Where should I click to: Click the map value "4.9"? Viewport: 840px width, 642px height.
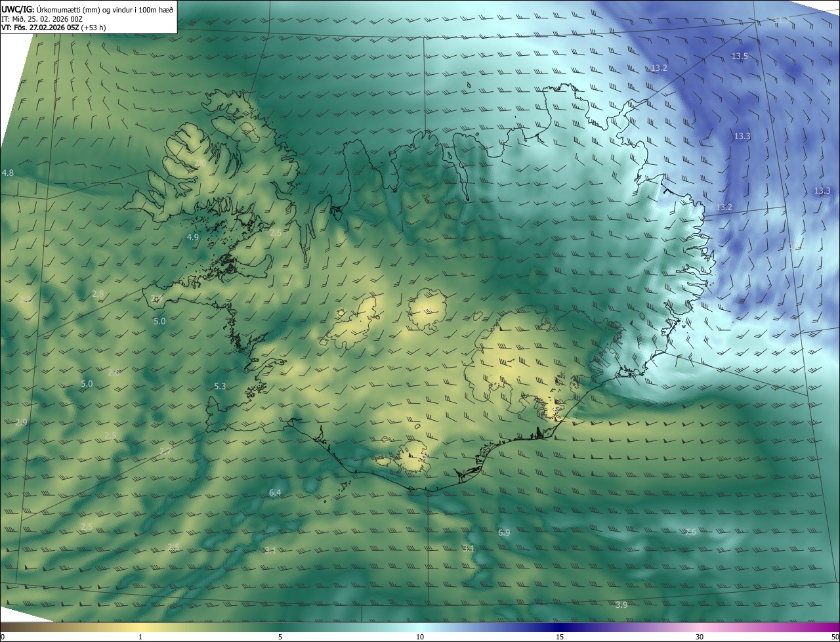coord(192,237)
